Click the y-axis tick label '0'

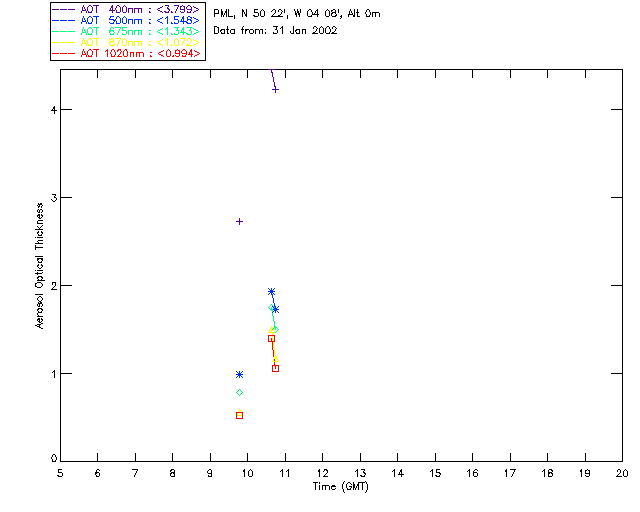point(53,458)
